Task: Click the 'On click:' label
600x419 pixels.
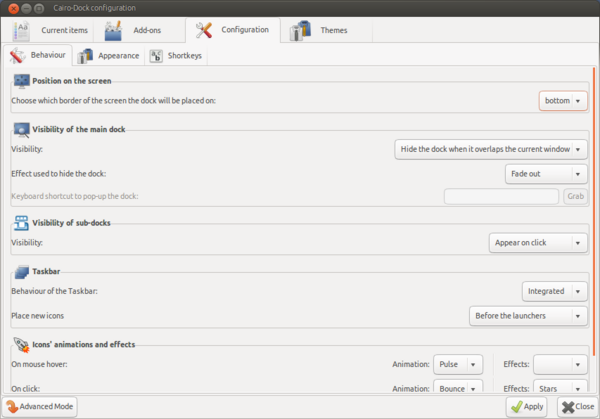Action: click(25, 388)
